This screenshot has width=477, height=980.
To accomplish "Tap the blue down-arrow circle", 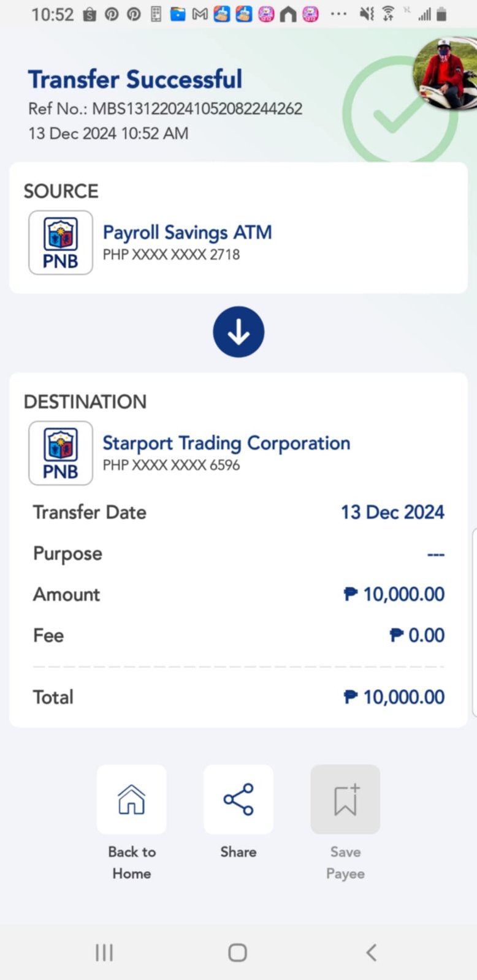I will tap(238, 332).
